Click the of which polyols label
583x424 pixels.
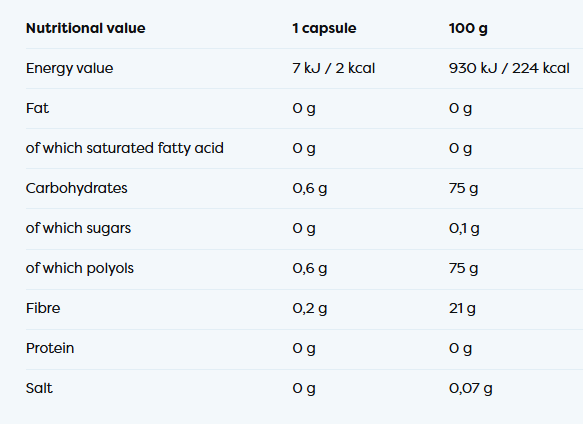pos(80,268)
